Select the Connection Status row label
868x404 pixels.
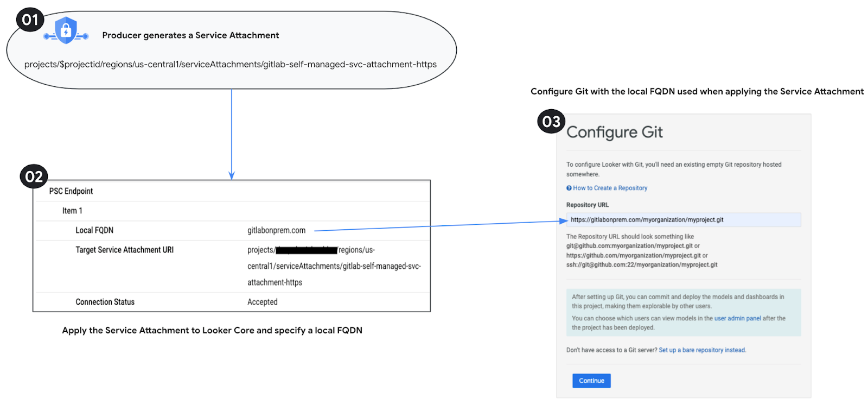tap(105, 302)
